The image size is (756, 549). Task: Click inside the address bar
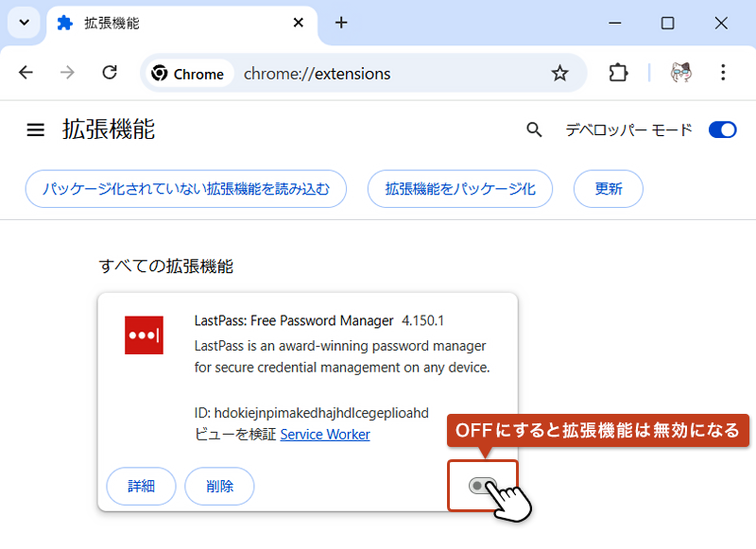359,73
